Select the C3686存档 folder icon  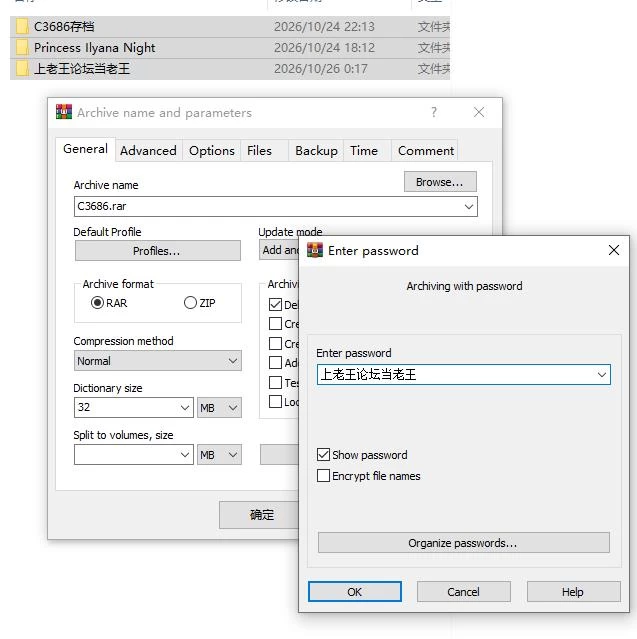click(x=22, y=27)
